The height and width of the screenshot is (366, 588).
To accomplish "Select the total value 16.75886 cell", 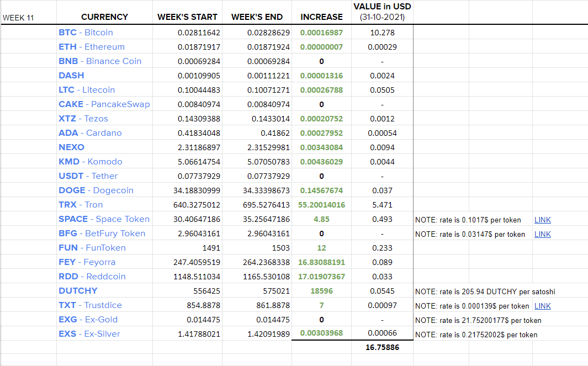I will (x=382, y=347).
